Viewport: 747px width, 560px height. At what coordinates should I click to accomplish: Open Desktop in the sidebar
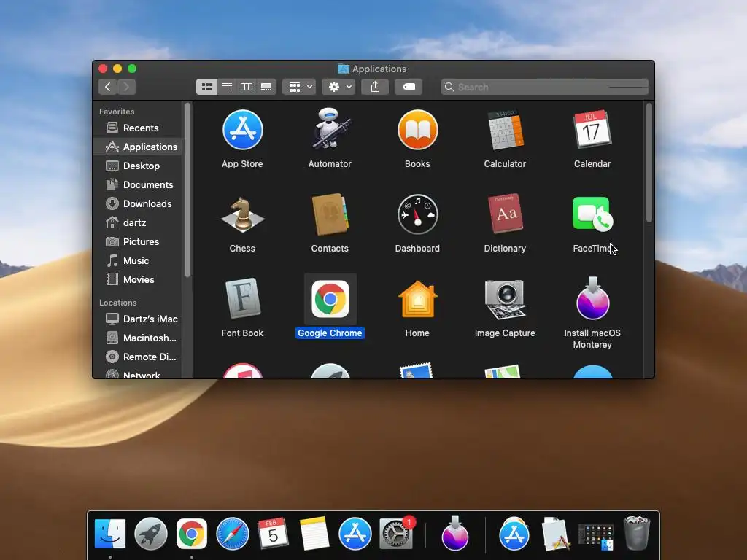pos(138,166)
